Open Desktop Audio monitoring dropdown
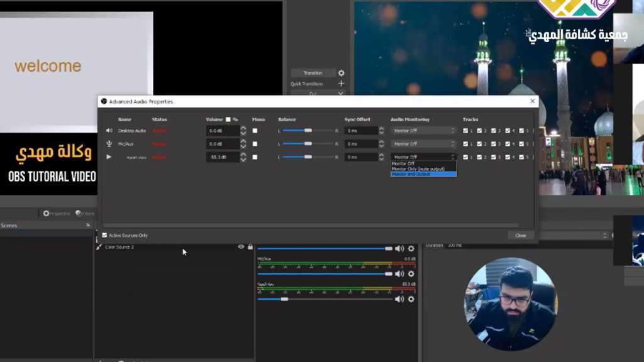644x362 pixels. [423, 131]
